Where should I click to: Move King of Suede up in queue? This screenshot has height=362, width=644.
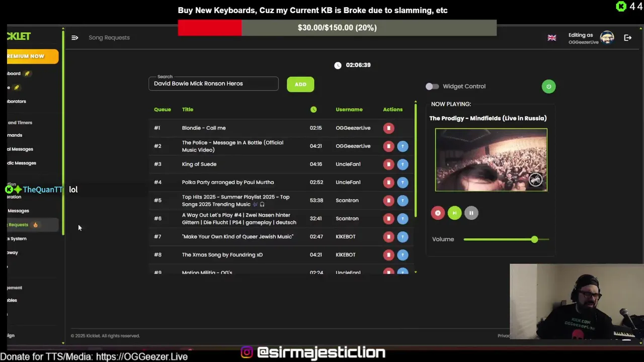click(x=403, y=164)
